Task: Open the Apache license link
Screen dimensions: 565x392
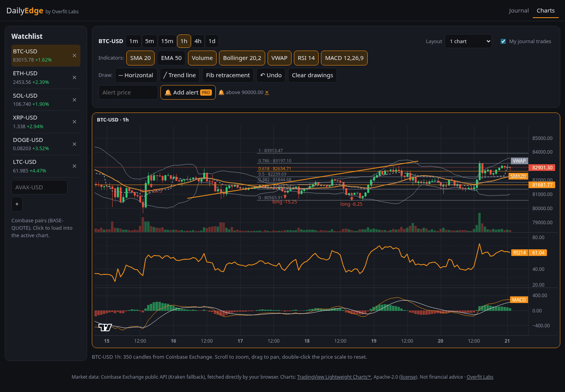Action: [x=408, y=377]
